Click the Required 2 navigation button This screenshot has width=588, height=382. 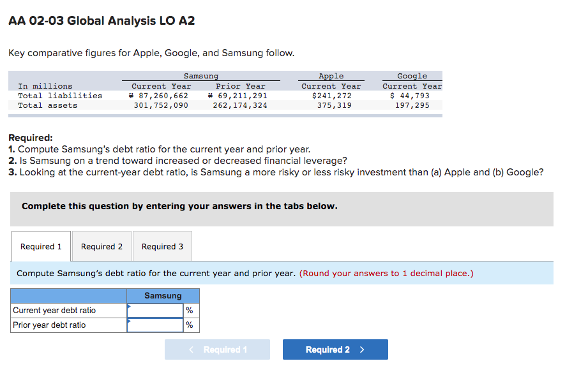(x=335, y=349)
